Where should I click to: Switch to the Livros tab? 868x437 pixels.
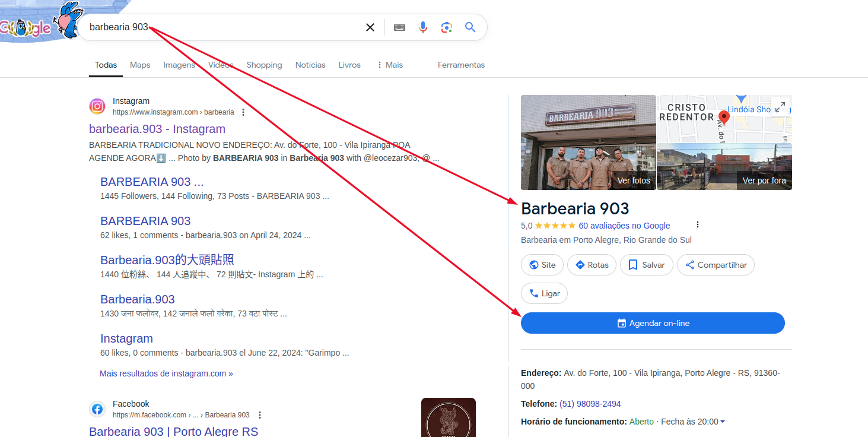click(349, 65)
